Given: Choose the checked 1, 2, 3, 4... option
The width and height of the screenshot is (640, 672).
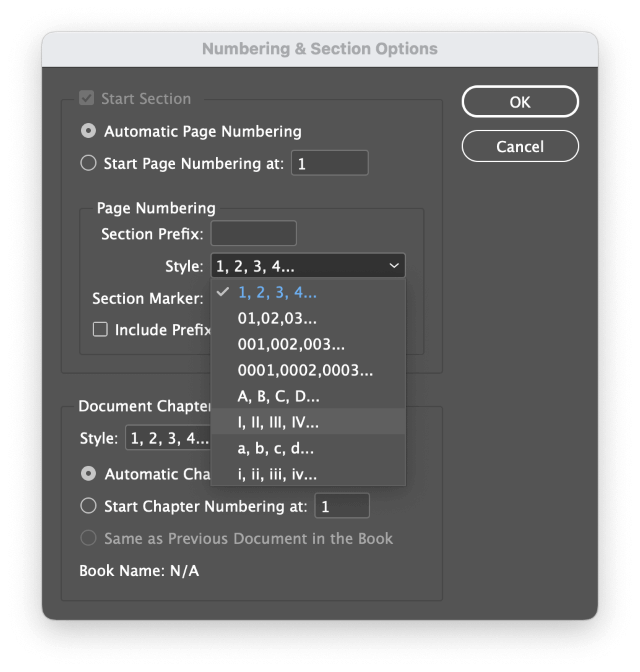Looking at the screenshot, I should point(278,293).
